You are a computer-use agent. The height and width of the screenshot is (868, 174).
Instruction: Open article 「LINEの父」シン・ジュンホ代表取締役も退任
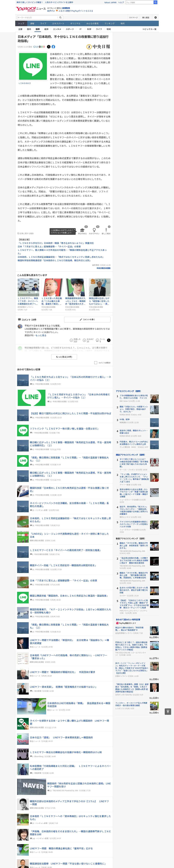pyautogui.click(x=69, y=535)
